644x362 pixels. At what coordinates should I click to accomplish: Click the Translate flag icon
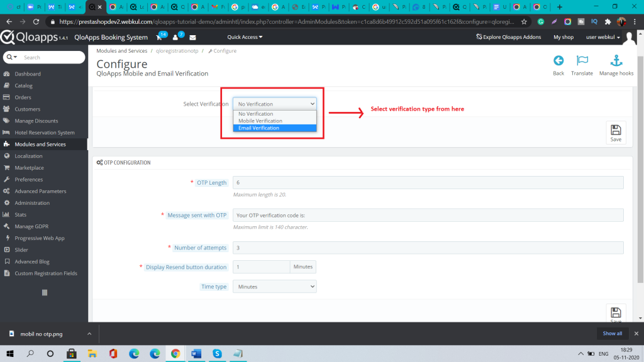coord(582,61)
